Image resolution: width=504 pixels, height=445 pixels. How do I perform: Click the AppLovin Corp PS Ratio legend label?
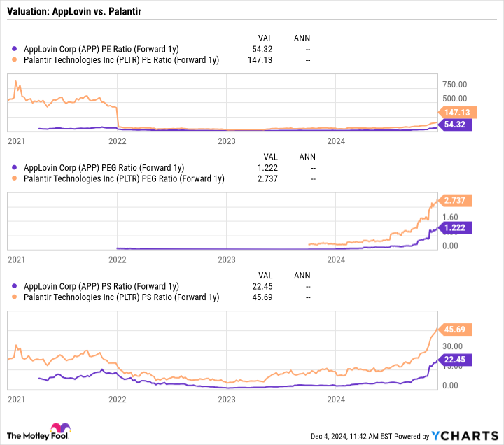point(101,286)
